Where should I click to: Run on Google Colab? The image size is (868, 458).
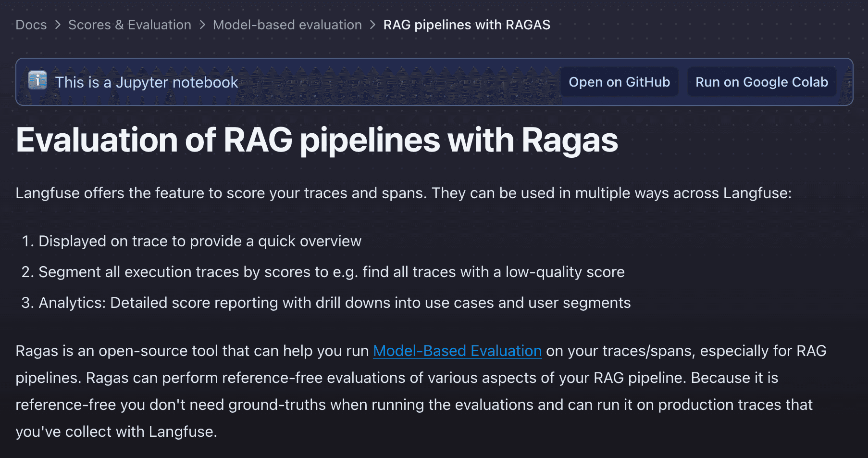pyautogui.click(x=761, y=82)
